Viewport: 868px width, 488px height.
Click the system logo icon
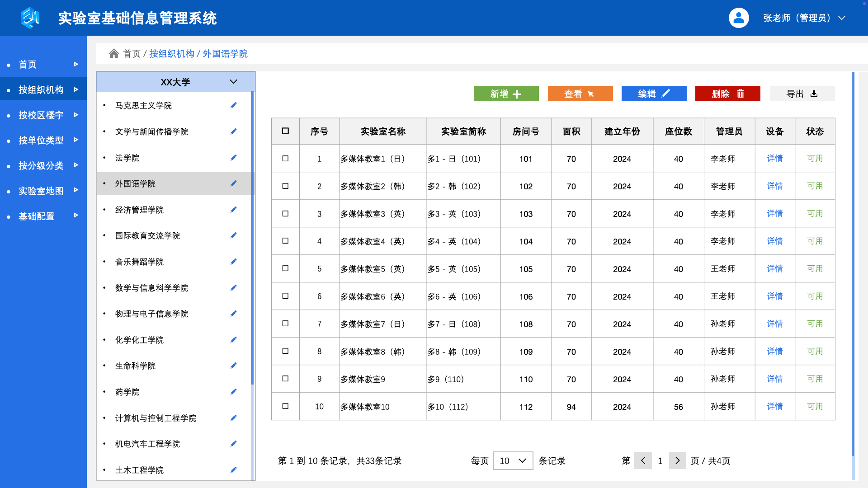(30, 18)
